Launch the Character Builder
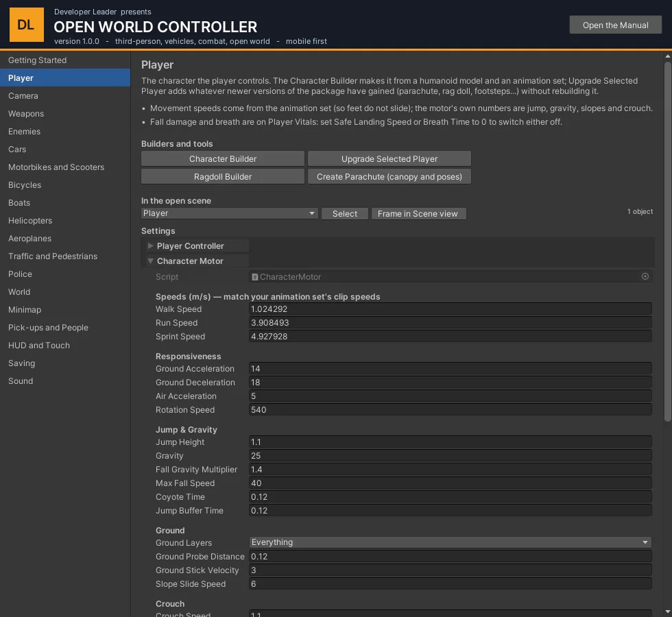This screenshot has width=672, height=617. point(223,158)
